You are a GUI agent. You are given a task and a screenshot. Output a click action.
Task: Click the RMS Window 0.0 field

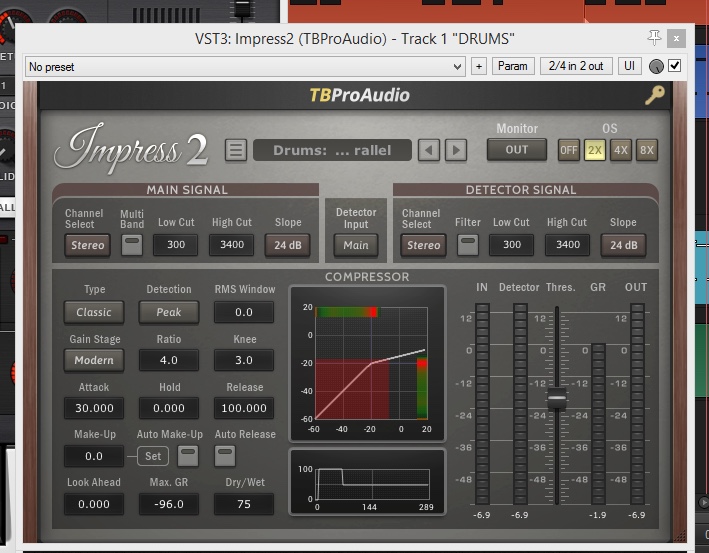(244, 312)
